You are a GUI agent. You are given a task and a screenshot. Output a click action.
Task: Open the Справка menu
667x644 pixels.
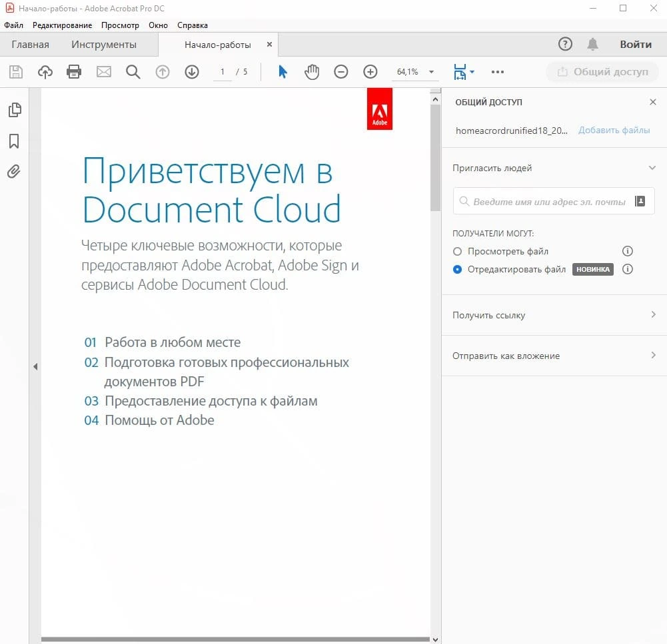coord(193,25)
